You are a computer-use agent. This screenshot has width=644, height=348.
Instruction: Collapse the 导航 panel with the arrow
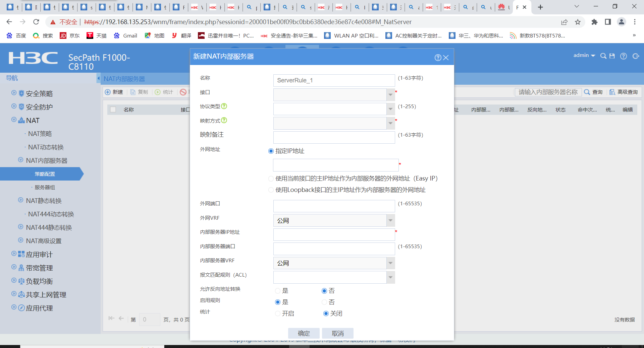(99, 78)
